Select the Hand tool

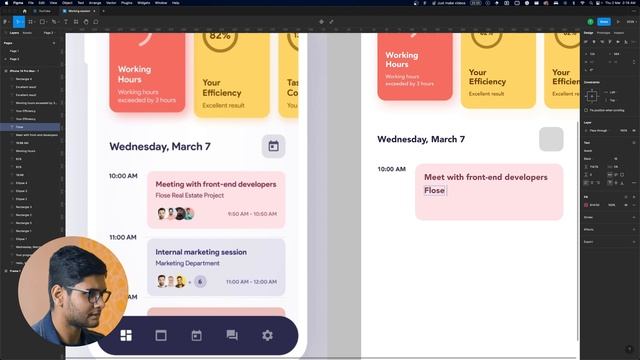(86, 22)
